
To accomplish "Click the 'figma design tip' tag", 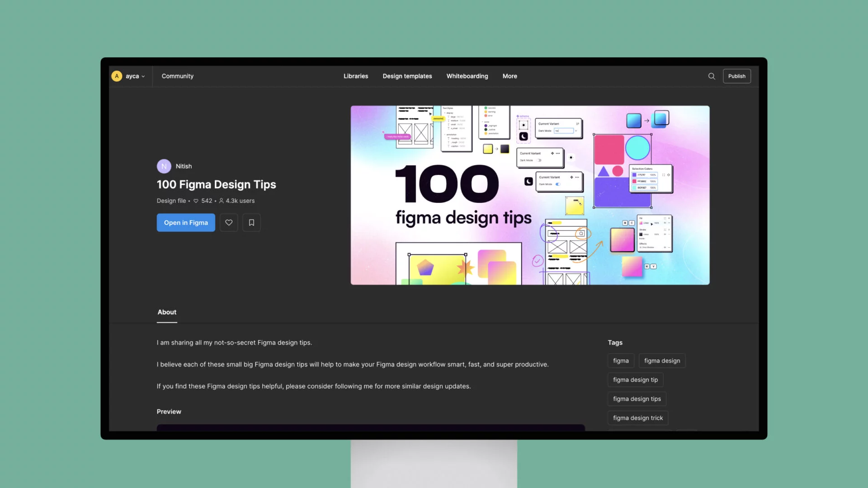I will click(635, 380).
